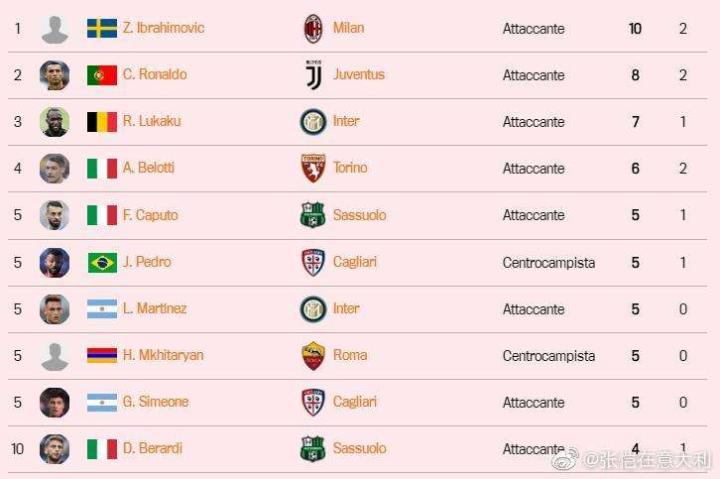720x479 pixels.
Task: Click the Armenian flag beside Mkhitaryan
Action: pyautogui.click(x=102, y=355)
